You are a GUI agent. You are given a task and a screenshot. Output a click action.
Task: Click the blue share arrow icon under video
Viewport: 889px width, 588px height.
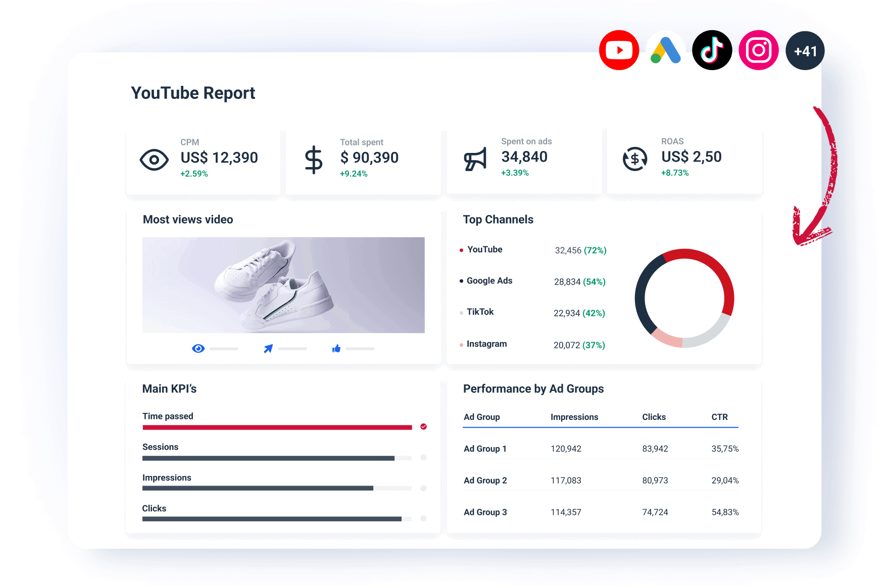[268, 348]
